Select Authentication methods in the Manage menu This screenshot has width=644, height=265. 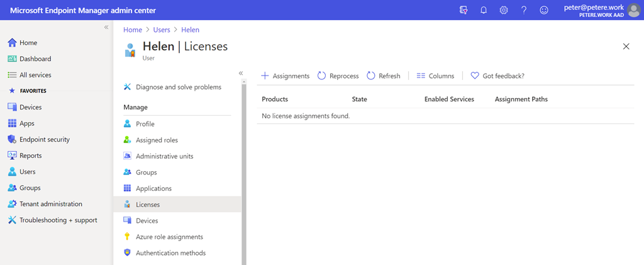(170, 253)
